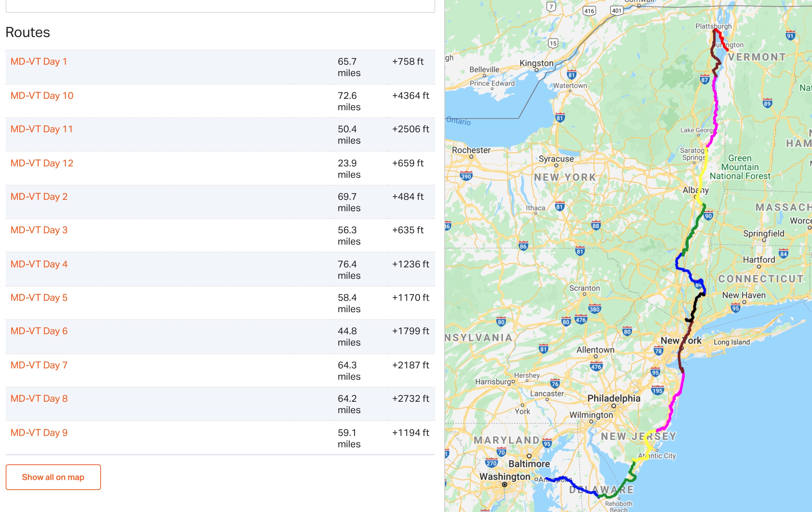Click the I-81 shield near Watertown
Viewport: 812px width, 512px height.
tap(571, 75)
